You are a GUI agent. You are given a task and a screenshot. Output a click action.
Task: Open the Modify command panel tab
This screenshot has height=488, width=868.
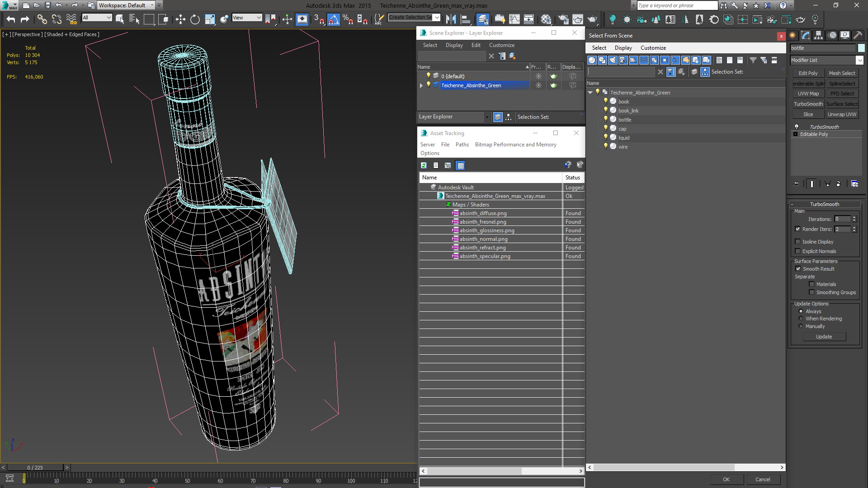click(x=805, y=35)
